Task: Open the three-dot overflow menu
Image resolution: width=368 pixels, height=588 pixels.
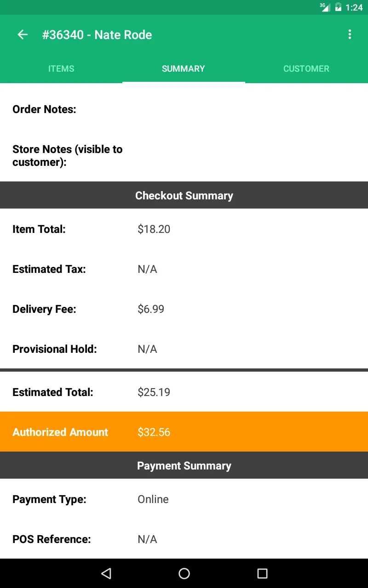Action: point(350,34)
